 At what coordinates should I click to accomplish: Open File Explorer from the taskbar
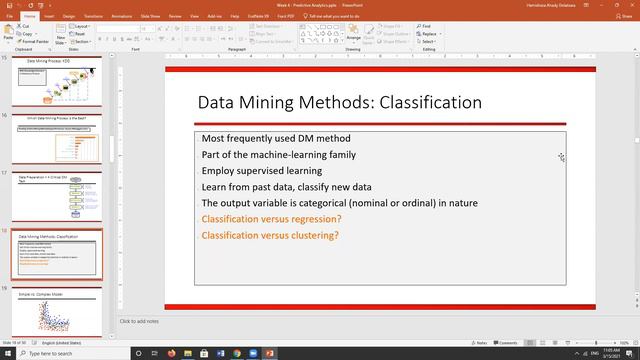188,353
